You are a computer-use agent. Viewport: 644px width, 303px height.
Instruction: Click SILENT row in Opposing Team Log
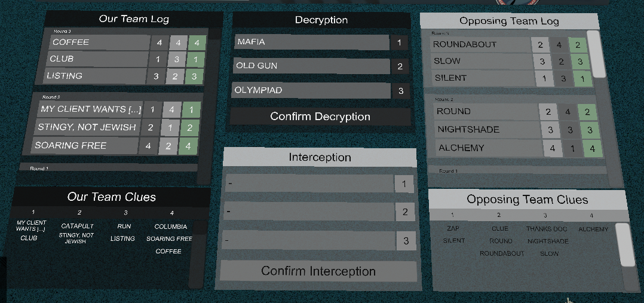coord(483,78)
